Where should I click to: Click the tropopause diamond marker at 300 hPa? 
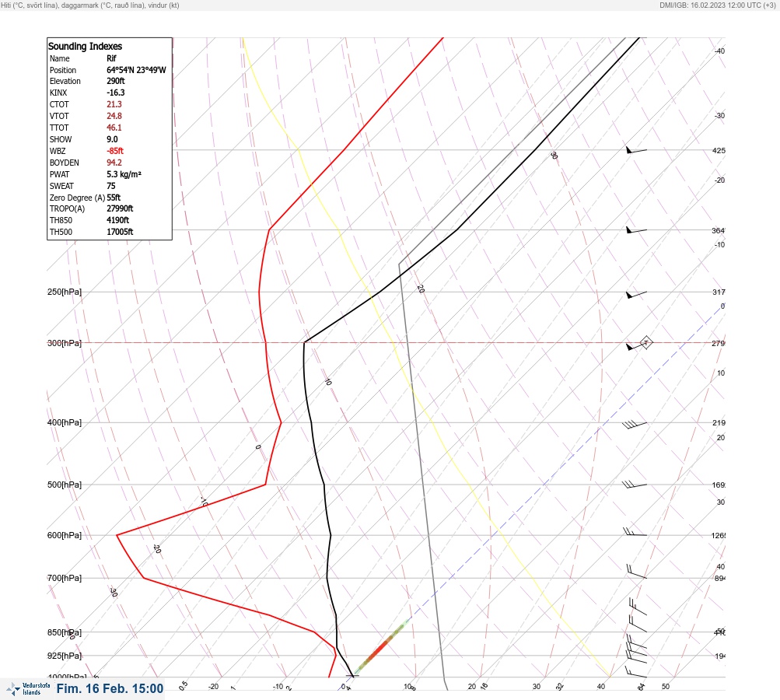click(645, 342)
